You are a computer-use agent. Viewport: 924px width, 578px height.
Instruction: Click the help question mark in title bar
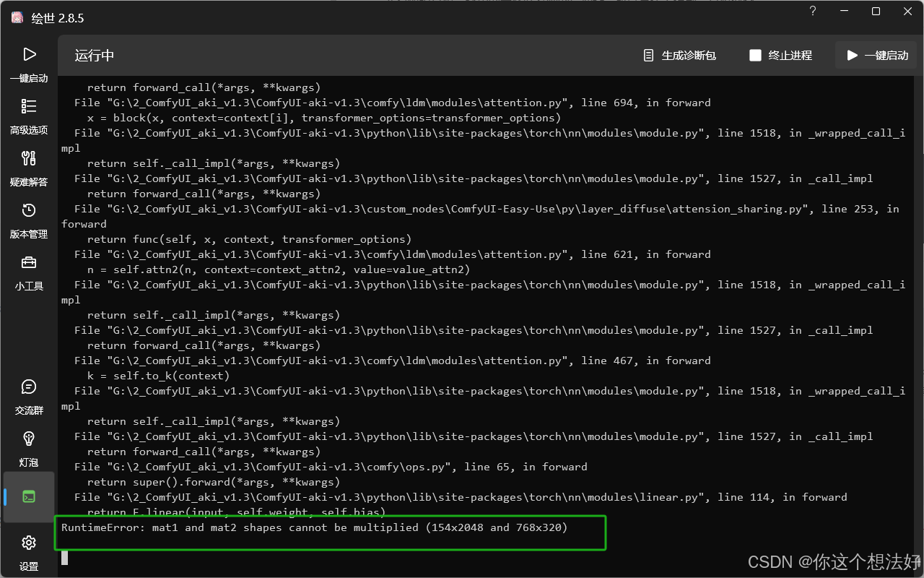[x=813, y=11]
